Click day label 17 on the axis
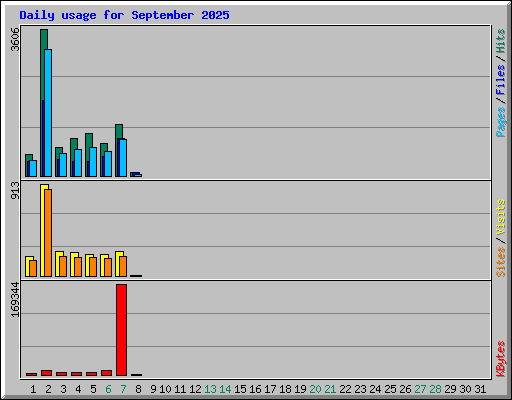 click(x=270, y=389)
